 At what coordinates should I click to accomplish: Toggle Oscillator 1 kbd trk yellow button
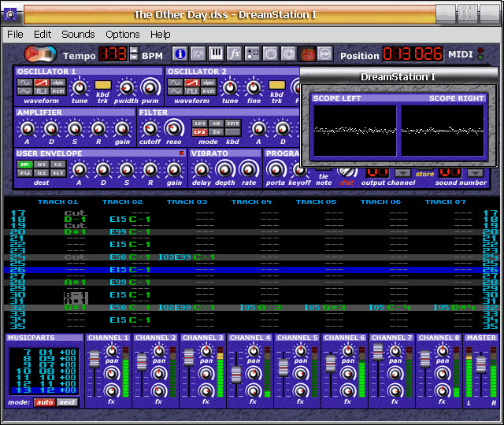(103, 85)
